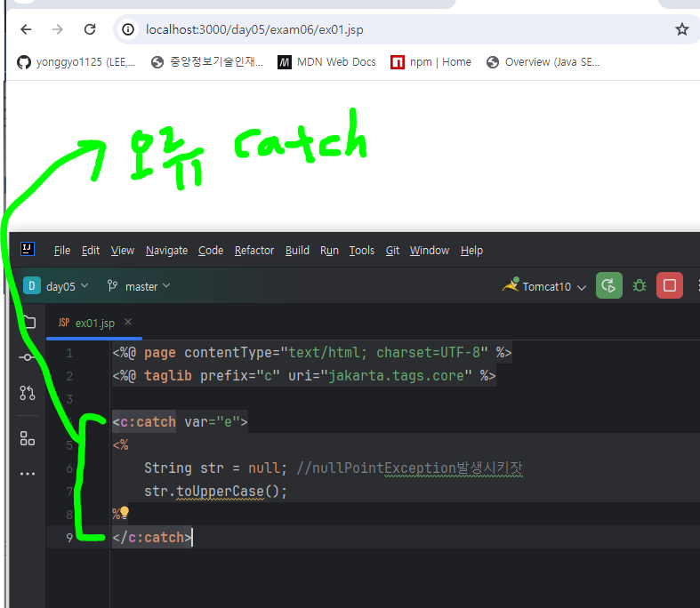Screen dimensions: 700x608
Task: Open the Commit tool window
Action: click(28, 357)
